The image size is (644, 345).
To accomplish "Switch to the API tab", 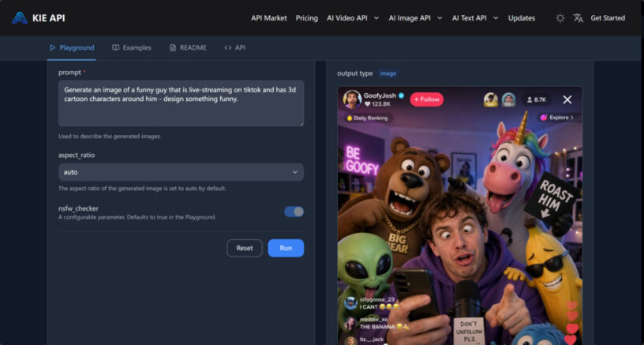I will [234, 47].
